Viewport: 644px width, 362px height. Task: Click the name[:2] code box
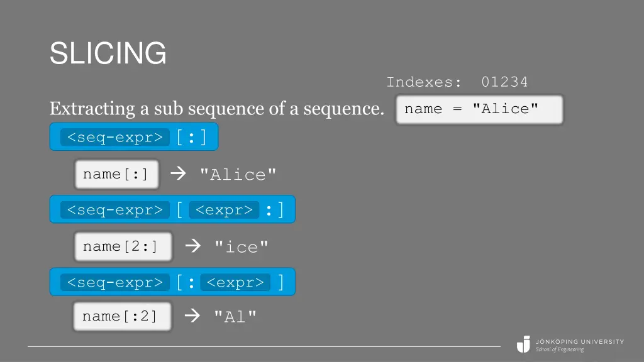[x=123, y=317]
